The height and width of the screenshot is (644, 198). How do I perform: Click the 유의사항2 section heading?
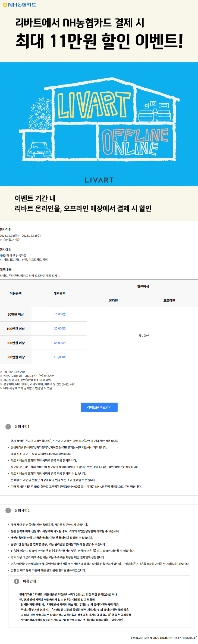pyautogui.click(x=22, y=511)
